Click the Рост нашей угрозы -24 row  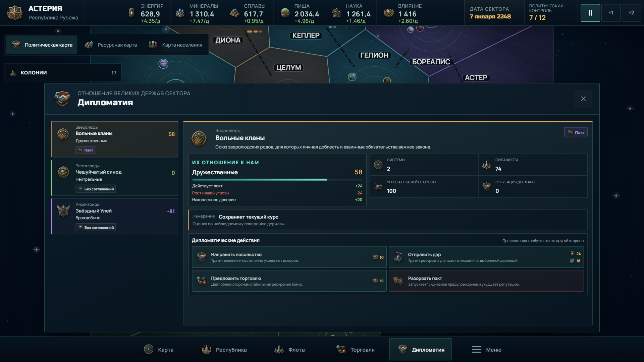277,193
